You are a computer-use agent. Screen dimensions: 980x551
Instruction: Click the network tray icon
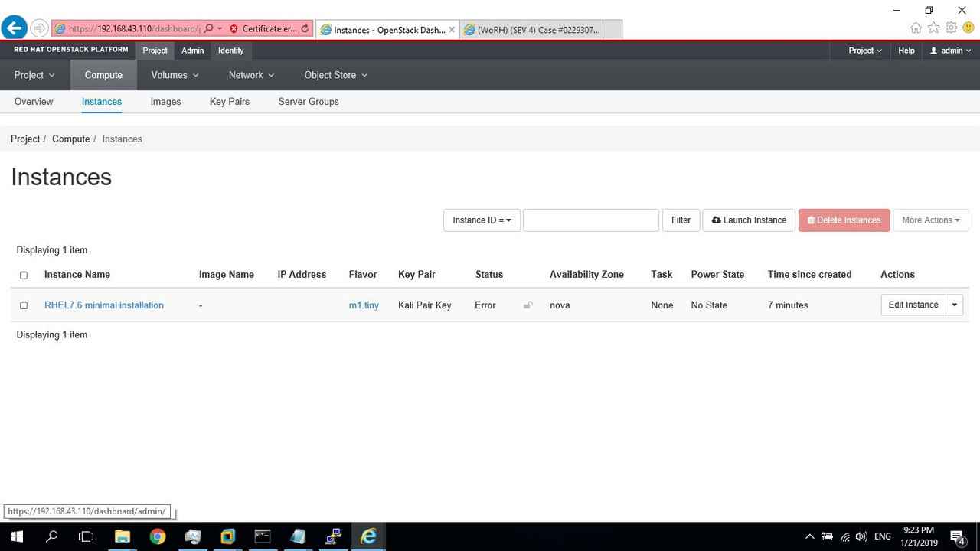click(x=844, y=536)
